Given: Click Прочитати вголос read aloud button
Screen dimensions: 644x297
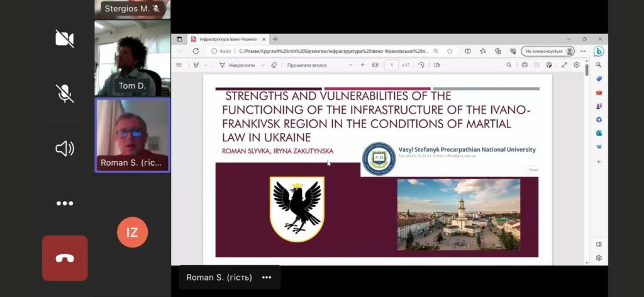Looking at the screenshot, I should pyautogui.click(x=309, y=65).
